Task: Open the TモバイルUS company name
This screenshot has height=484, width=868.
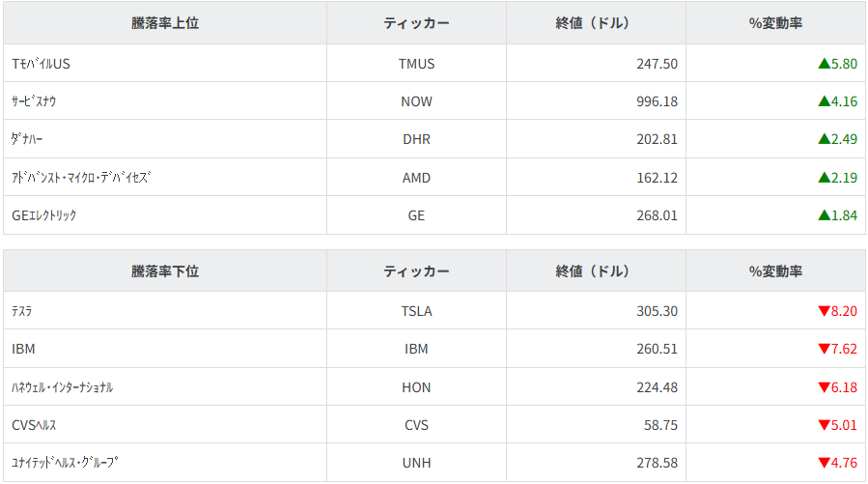Action: pos(42,64)
